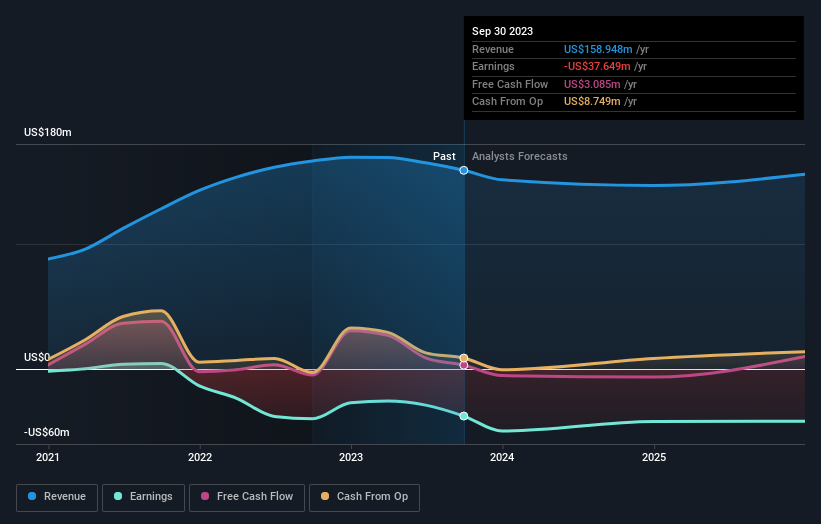Click the 'Sep 30 2023' tooltip date
The height and width of the screenshot is (524, 821).
point(502,31)
